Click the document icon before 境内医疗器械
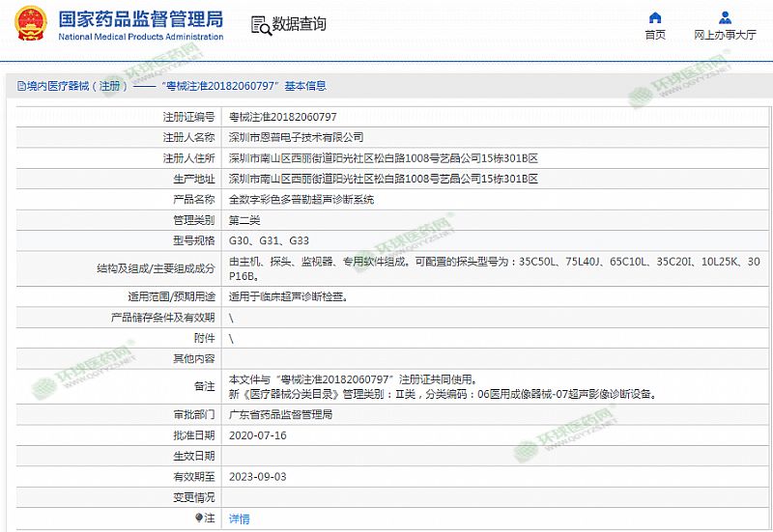 tap(20, 87)
